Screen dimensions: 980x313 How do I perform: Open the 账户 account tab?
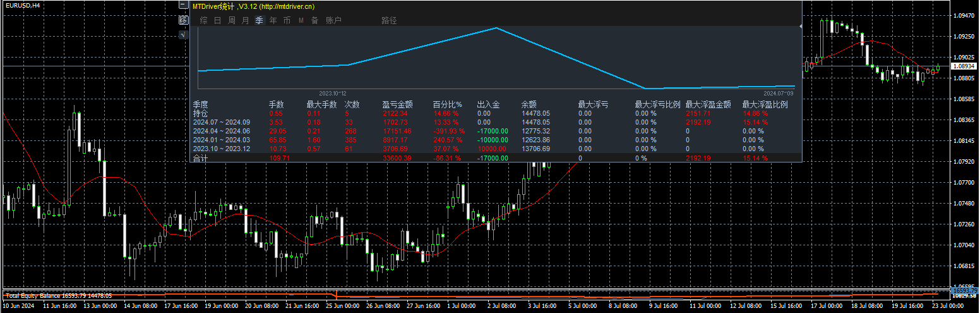(333, 20)
